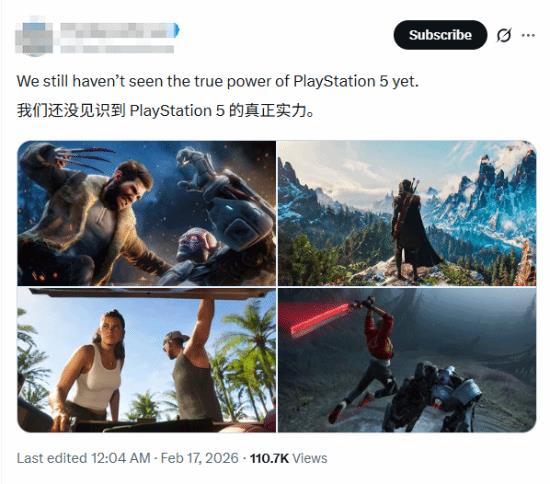Click the 110.7K Views count
Viewport: 550px width, 484px height.
(x=288, y=458)
